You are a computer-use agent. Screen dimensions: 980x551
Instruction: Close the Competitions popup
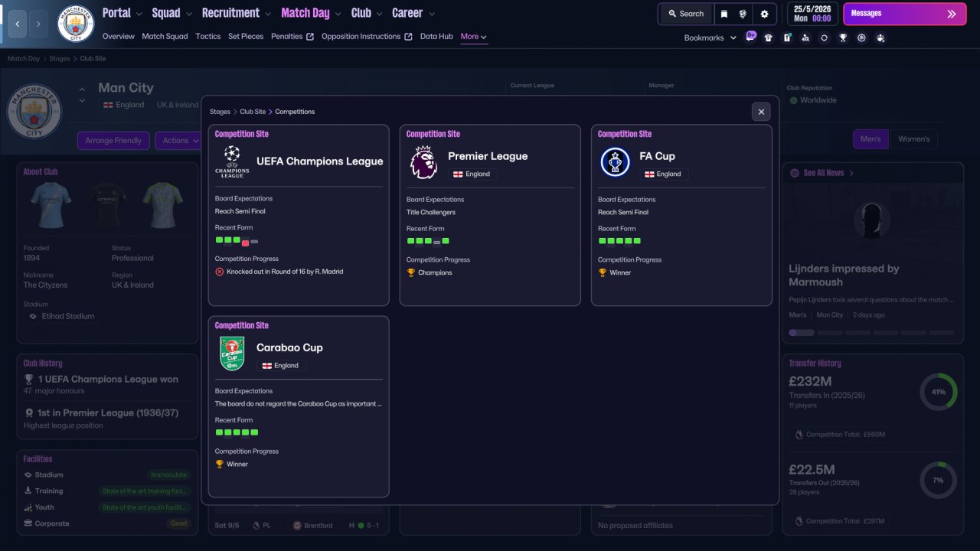click(761, 112)
